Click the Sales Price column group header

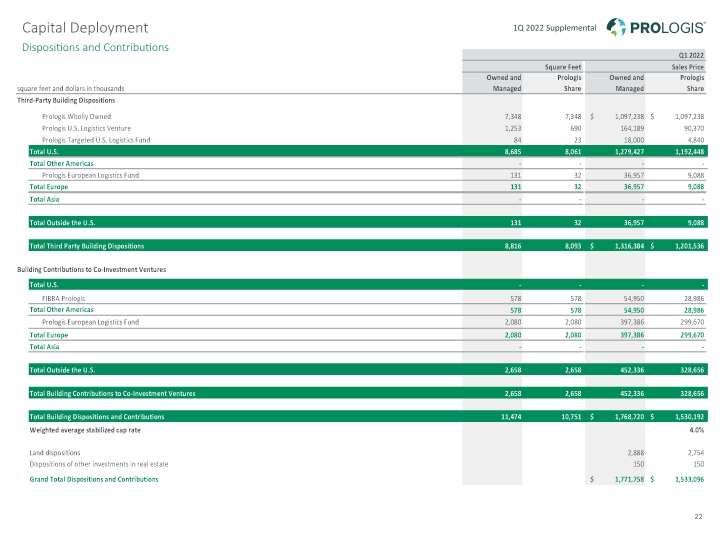pyautogui.click(x=687, y=67)
